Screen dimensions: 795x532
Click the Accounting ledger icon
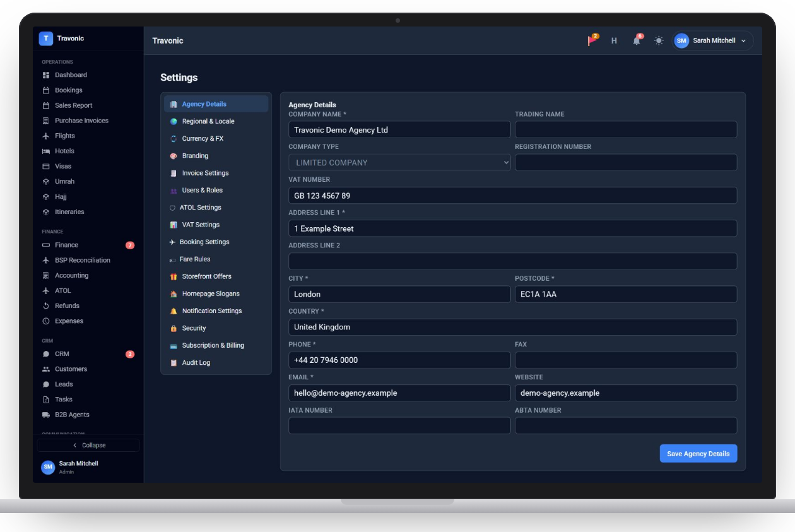(46, 275)
